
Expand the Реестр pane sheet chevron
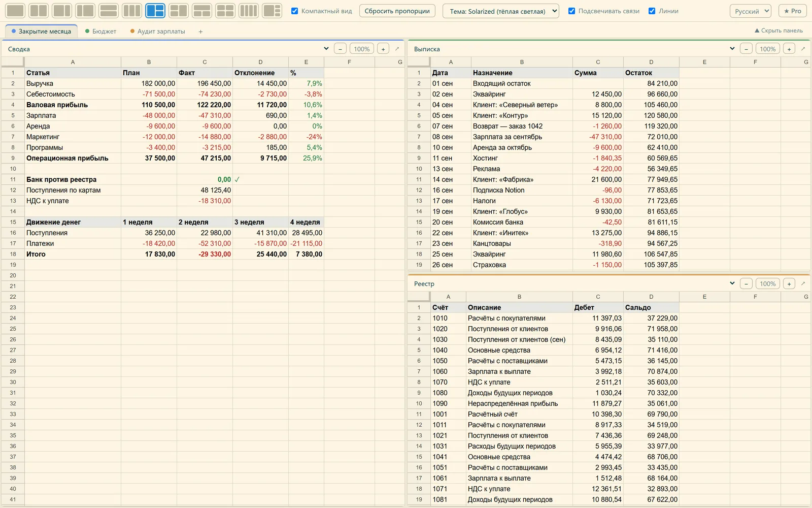pos(732,283)
